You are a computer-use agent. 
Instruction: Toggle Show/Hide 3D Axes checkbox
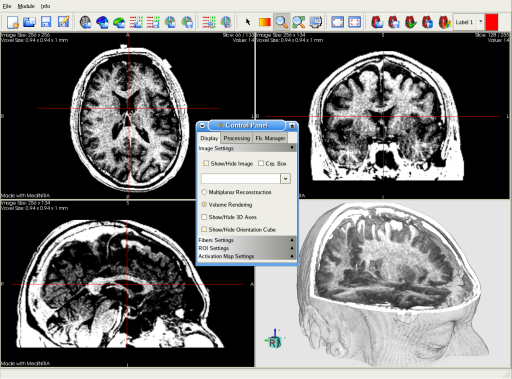(204, 217)
